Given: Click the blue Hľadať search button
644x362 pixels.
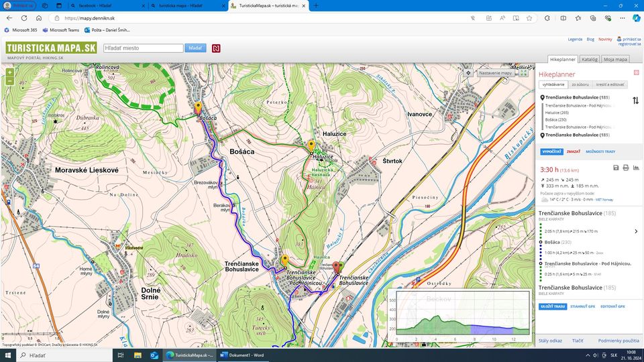Looking at the screenshot, I should pos(195,48).
